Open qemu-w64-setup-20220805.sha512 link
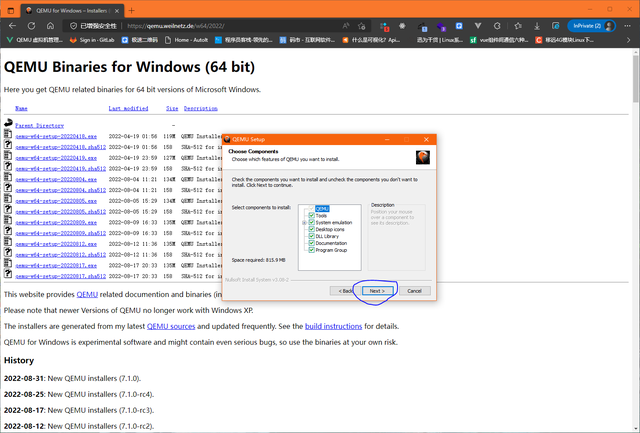The height and width of the screenshot is (433, 640). coord(60,212)
